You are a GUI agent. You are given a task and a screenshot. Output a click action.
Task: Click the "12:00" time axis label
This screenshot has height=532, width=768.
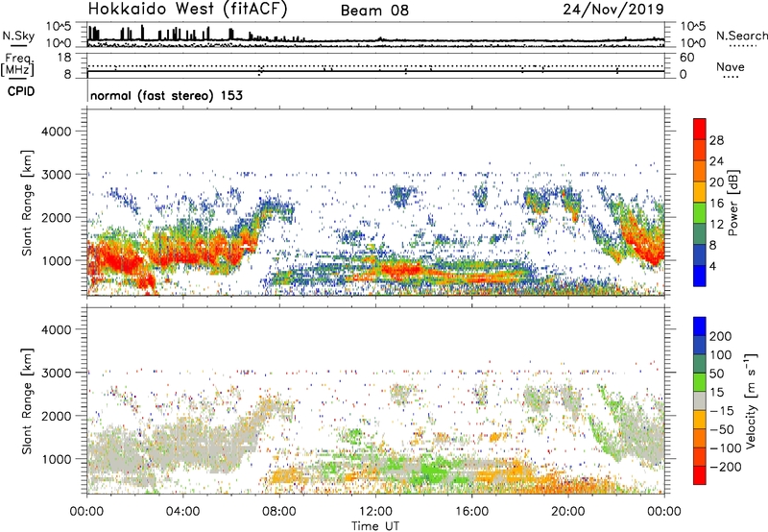[x=375, y=512]
